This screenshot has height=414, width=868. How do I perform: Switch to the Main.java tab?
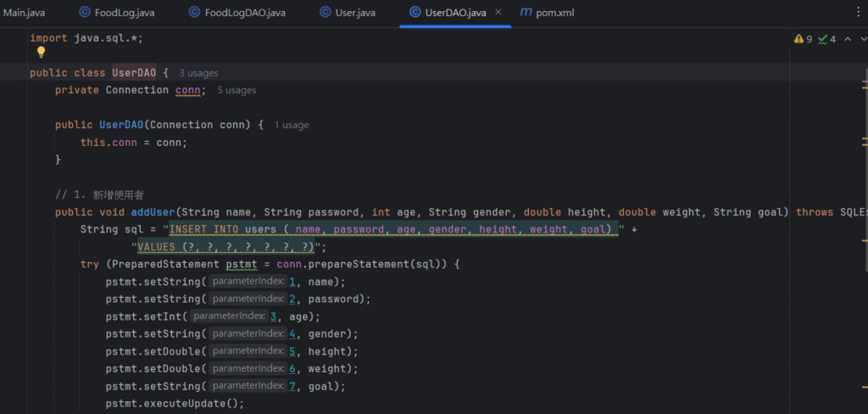24,12
